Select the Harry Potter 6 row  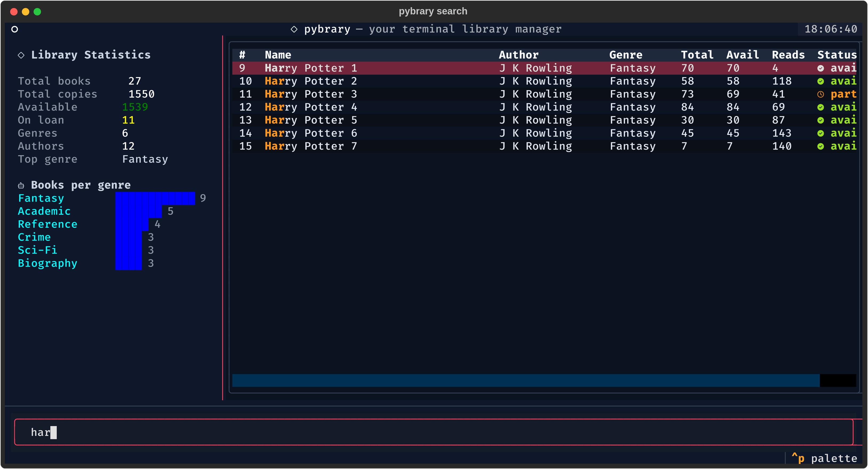tap(544, 133)
